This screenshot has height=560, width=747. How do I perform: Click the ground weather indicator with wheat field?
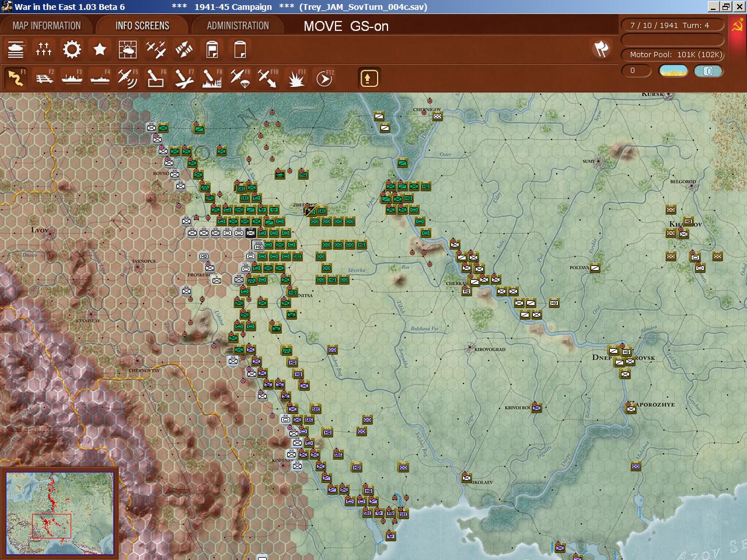coord(673,71)
